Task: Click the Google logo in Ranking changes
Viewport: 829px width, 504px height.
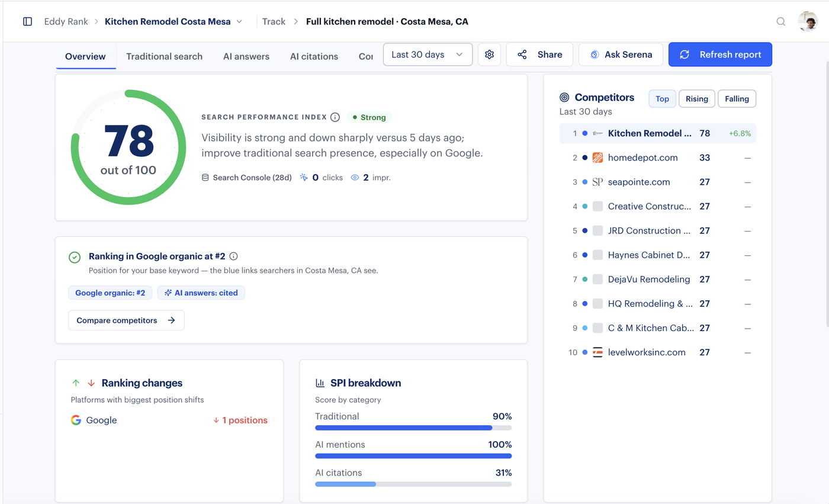Action: [76, 420]
